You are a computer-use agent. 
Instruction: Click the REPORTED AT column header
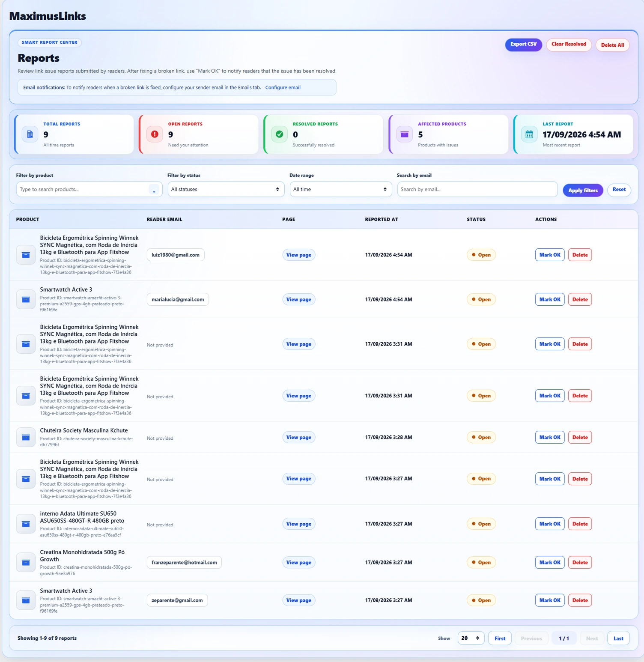tap(382, 219)
